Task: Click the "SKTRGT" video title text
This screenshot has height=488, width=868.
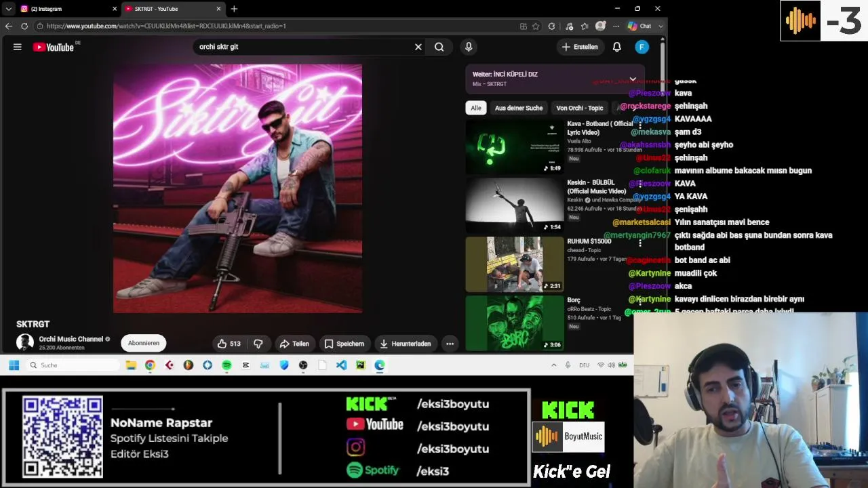Action: [33, 324]
